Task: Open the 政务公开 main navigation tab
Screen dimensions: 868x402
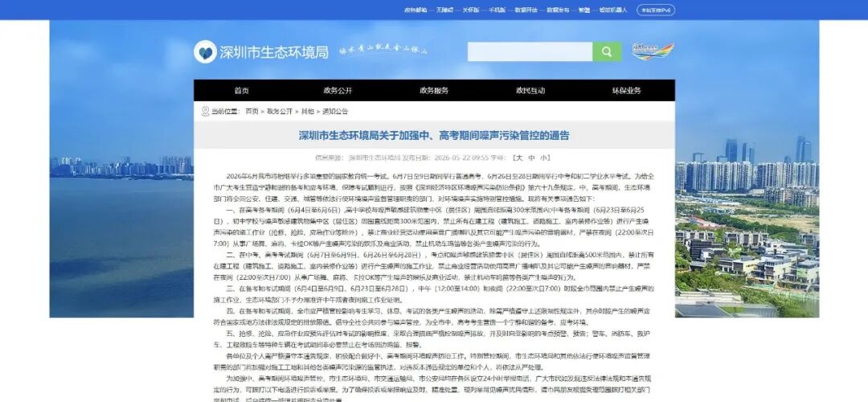Action: tap(338, 90)
